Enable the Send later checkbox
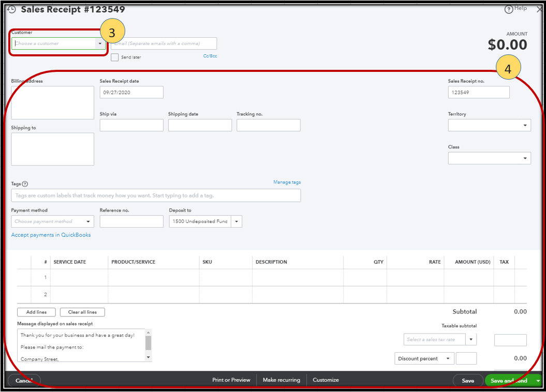The width and height of the screenshot is (546, 392). click(114, 57)
